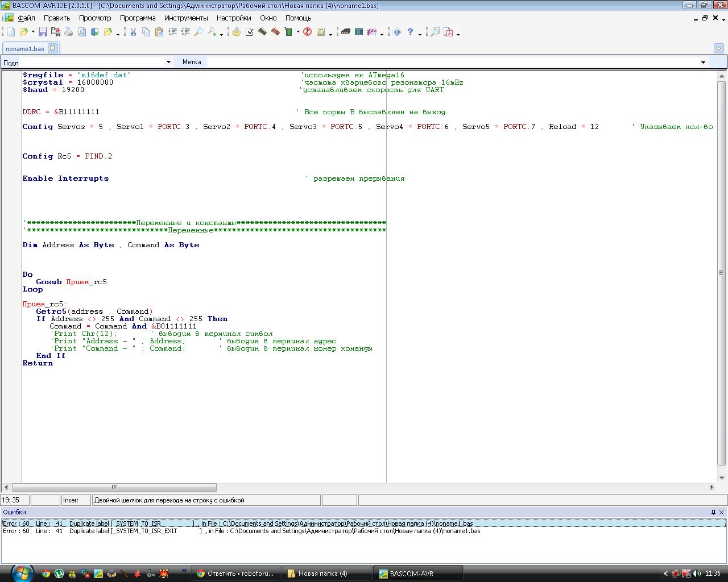Screen dimensions: 728x582
Task: Click the New file icon
Action: tap(11, 32)
